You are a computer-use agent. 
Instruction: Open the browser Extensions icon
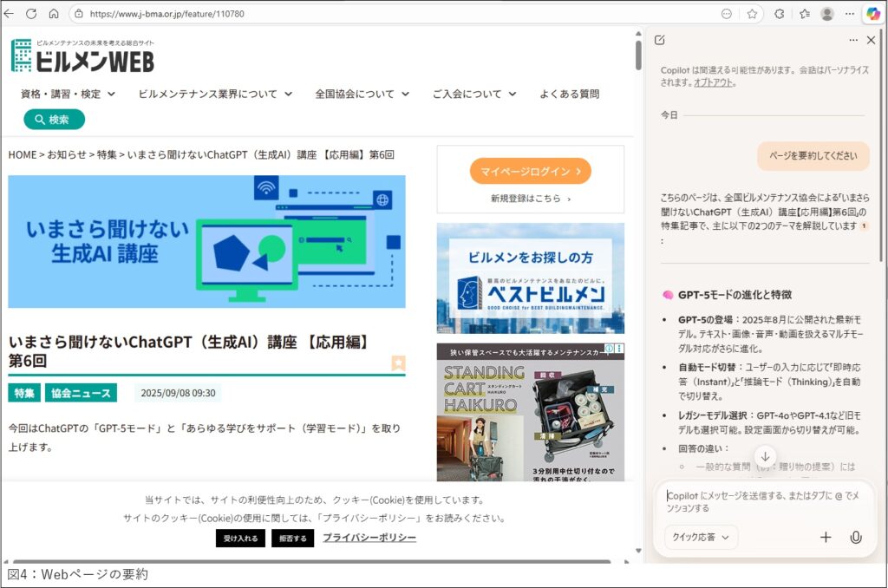point(781,14)
